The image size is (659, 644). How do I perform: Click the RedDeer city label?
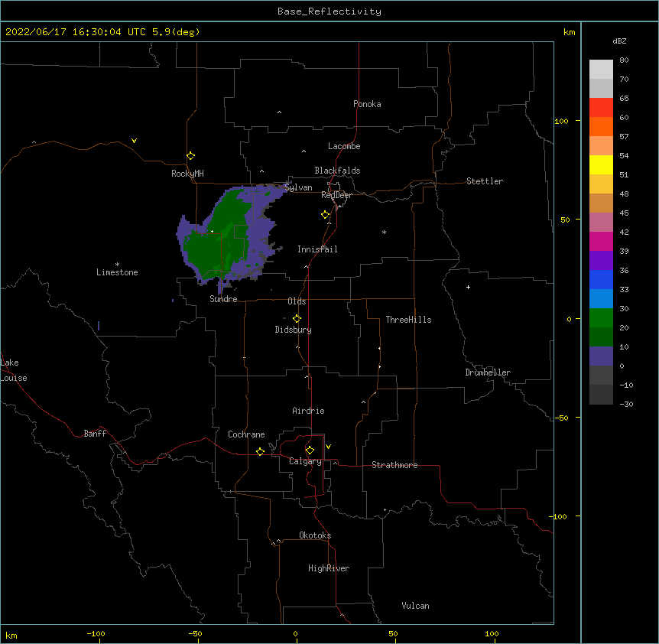pyautogui.click(x=336, y=195)
